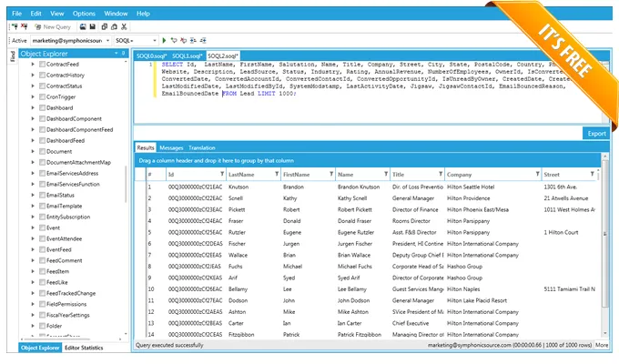Open the Options menu
The image size is (619, 364).
84,14
